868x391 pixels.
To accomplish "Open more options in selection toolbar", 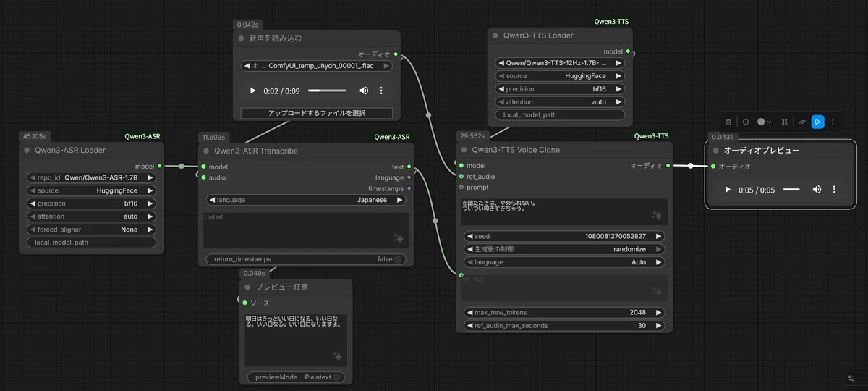I will (x=833, y=122).
